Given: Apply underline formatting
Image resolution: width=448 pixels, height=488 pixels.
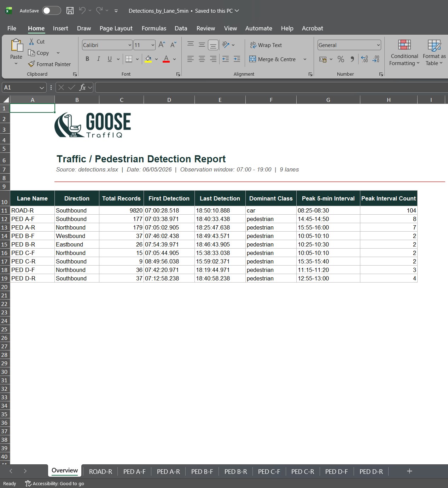Looking at the screenshot, I should (110, 59).
